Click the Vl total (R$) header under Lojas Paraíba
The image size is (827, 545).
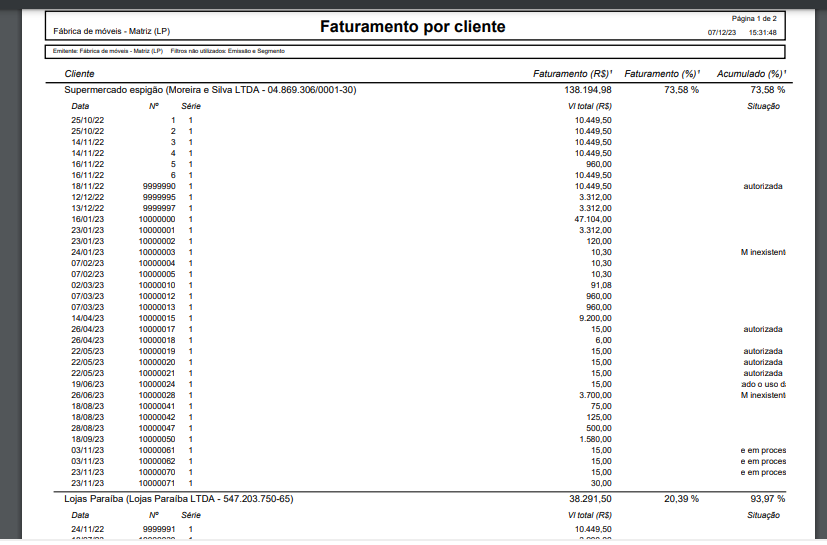point(590,515)
